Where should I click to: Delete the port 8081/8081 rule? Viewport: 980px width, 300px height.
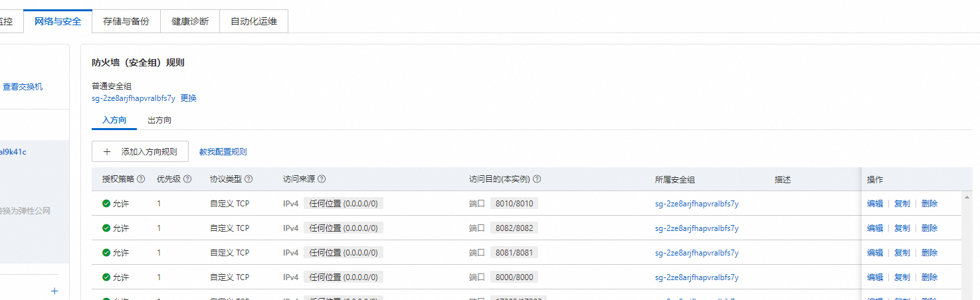pos(930,253)
